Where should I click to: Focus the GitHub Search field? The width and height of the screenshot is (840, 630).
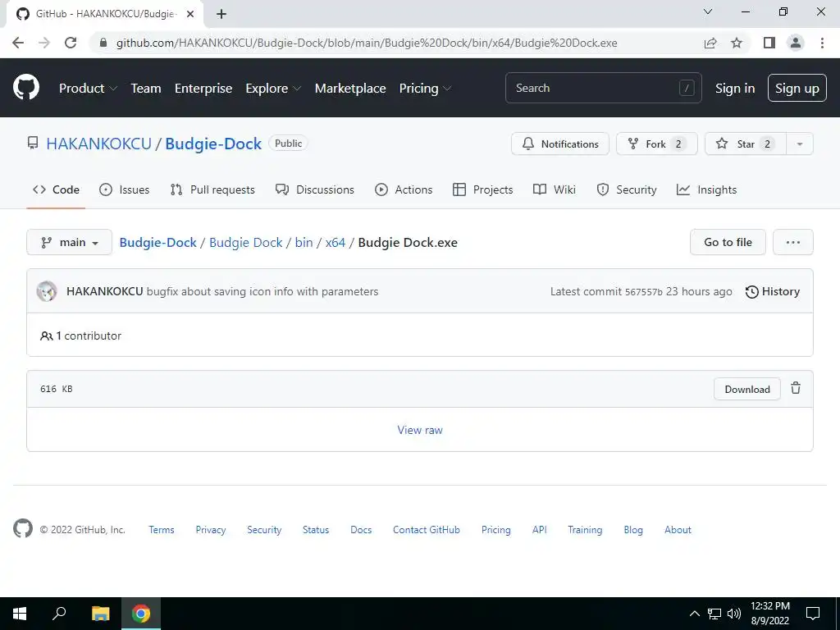(603, 88)
